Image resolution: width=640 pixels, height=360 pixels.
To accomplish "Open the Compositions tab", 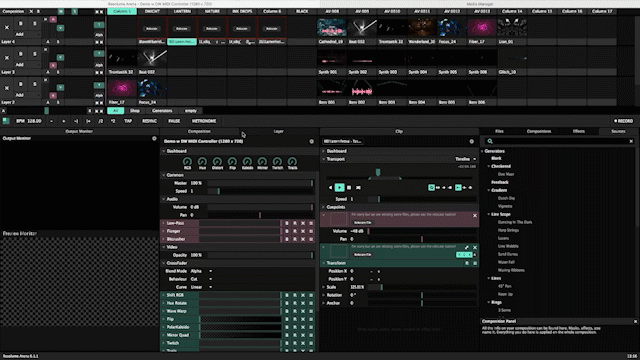I will click(539, 131).
